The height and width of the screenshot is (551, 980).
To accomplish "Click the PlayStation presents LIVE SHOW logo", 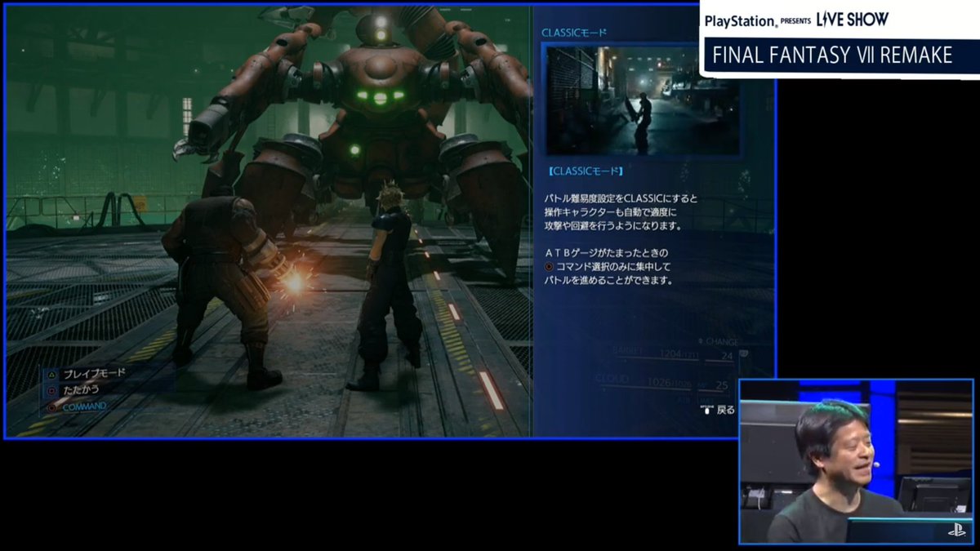I will pyautogui.click(x=796, y=19).
